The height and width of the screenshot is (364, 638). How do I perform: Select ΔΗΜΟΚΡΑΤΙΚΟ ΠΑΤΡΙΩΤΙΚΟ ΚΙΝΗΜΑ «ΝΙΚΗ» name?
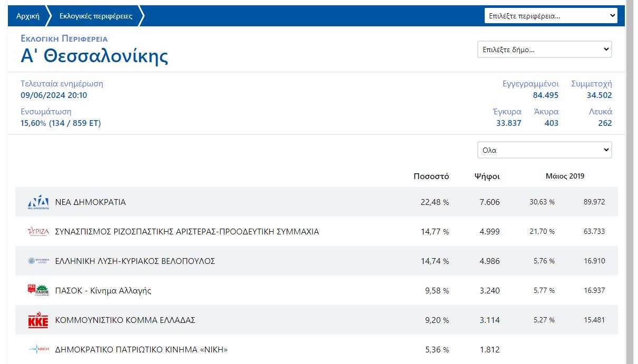pyautogui.click(x=141, y=349)
